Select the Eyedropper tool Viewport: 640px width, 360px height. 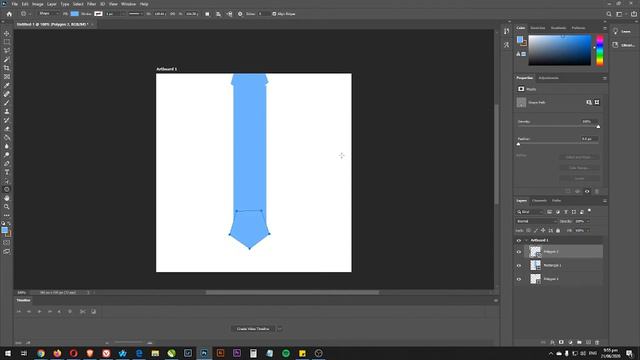7,85
